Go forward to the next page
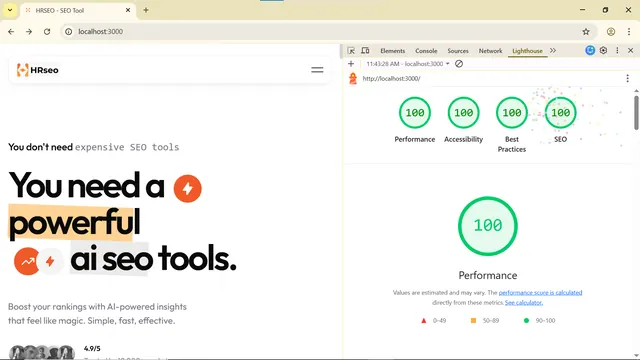 [29, 31]
